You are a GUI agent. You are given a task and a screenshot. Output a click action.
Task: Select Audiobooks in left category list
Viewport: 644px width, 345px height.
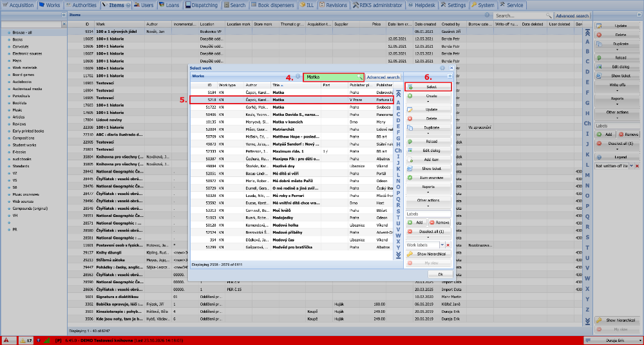click(x=23, y=82)
